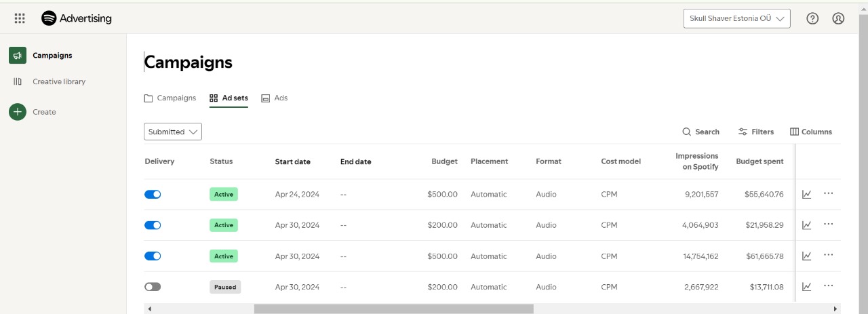Open the Creative library sidebar item

59,81
